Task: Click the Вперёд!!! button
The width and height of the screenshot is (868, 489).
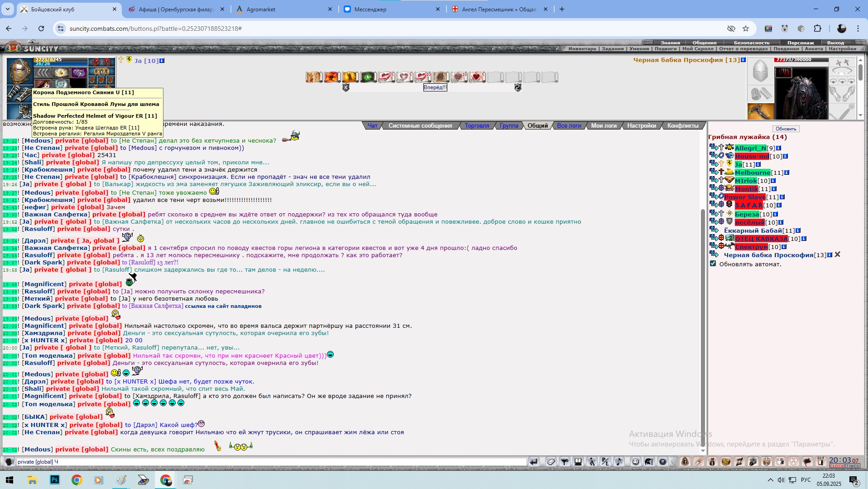Action: click(x=435, y=87)
